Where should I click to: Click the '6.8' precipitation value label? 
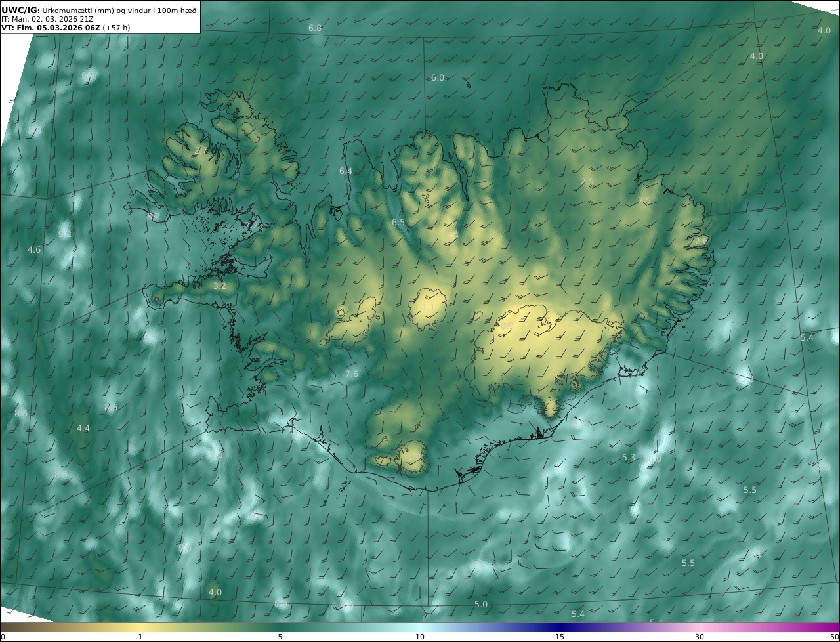315,28
